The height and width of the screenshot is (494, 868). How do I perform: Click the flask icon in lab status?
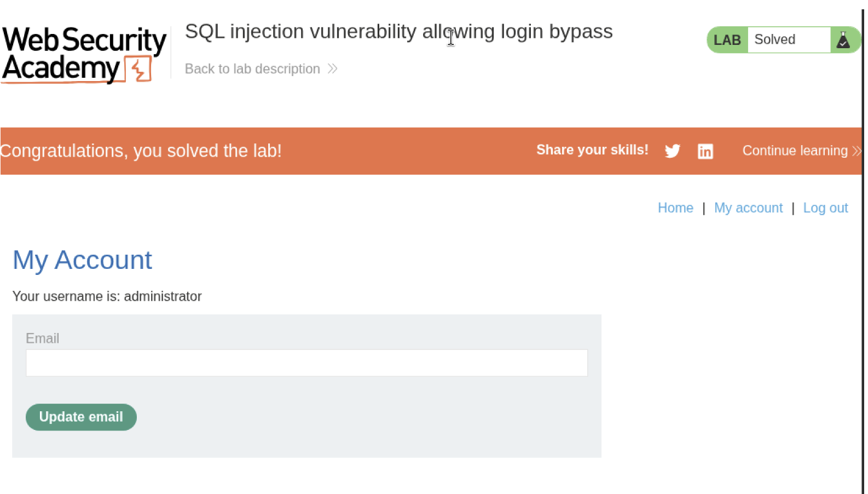[x=843, y=40]
